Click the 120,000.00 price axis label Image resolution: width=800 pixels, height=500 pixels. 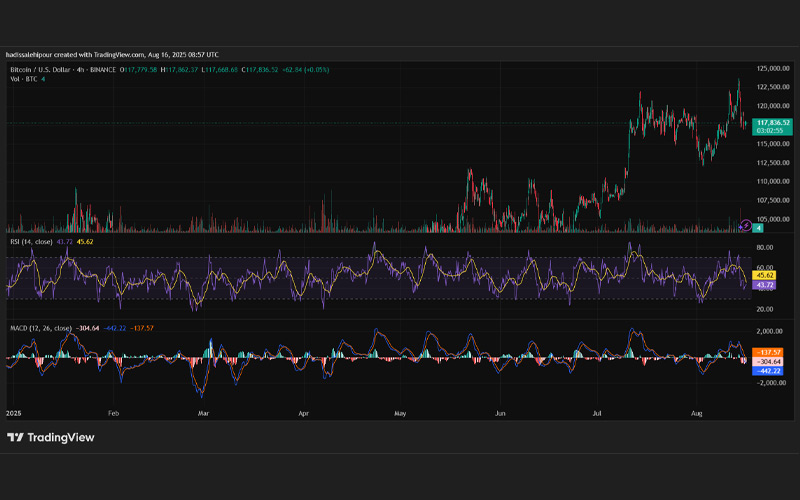tap(772, 106)
